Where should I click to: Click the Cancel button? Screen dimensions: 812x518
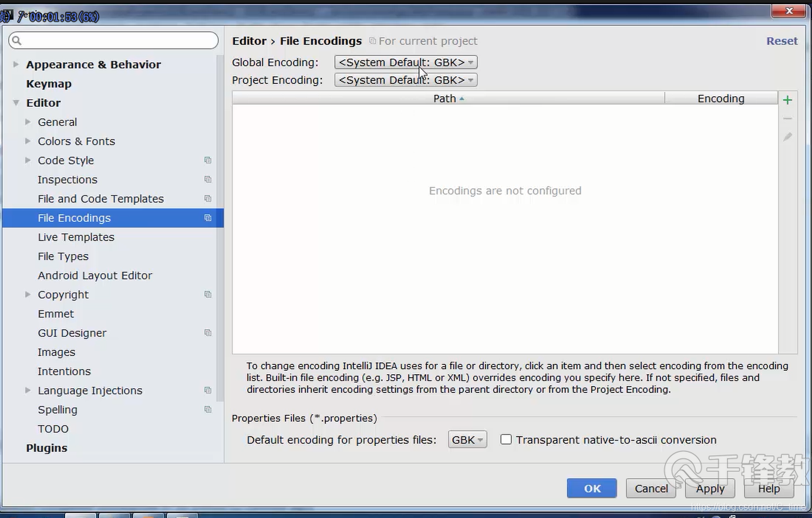coord(651,488)
